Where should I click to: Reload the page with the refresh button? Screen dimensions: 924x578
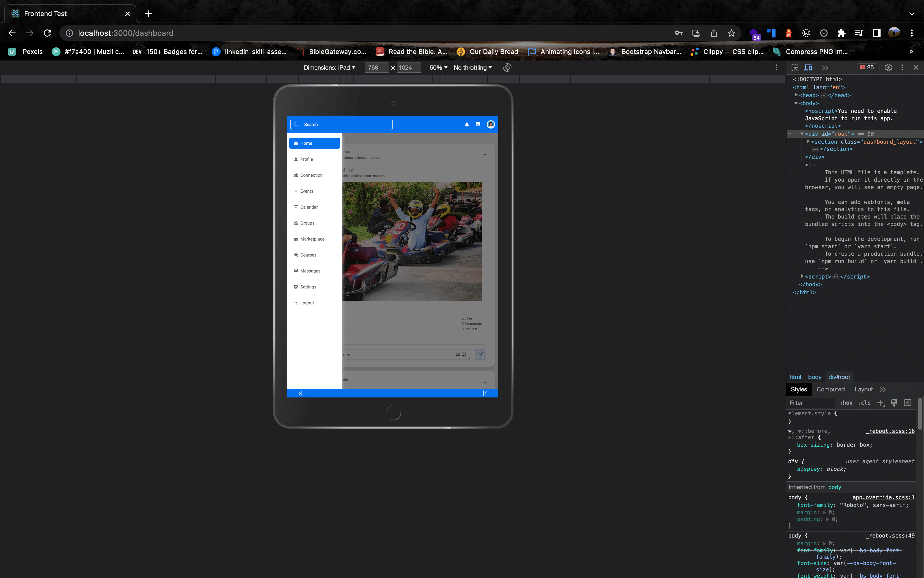tap(47, 33)
